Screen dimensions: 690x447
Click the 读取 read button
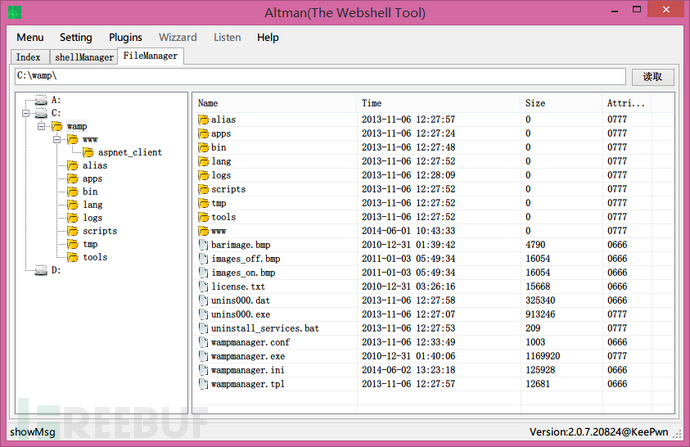tap(653, 77)
